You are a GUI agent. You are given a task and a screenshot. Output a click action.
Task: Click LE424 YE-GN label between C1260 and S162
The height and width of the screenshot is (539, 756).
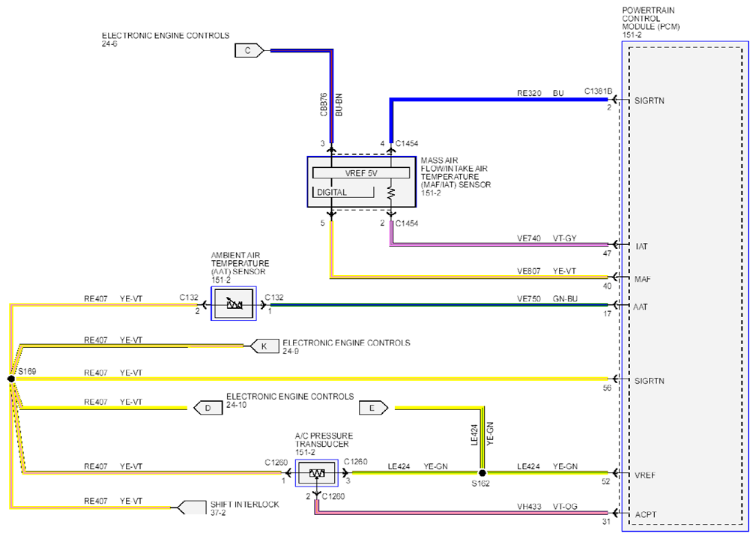coord(417,466)
